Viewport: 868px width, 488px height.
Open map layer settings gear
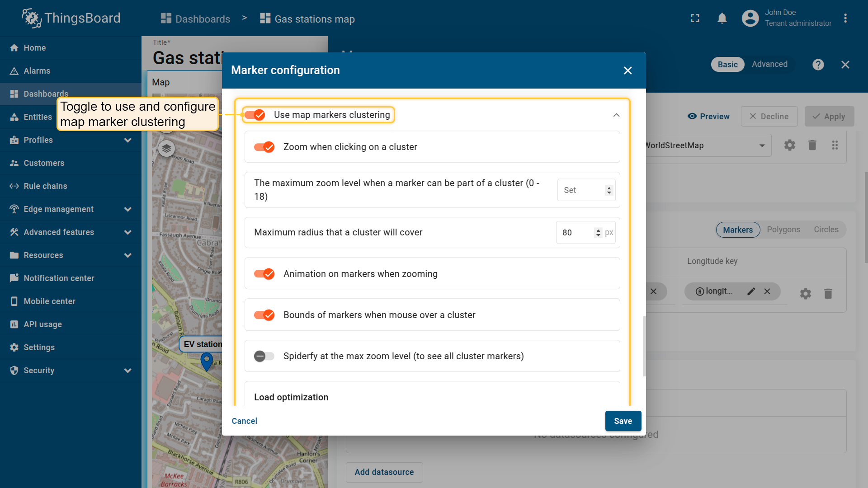[x=789, y=145]
